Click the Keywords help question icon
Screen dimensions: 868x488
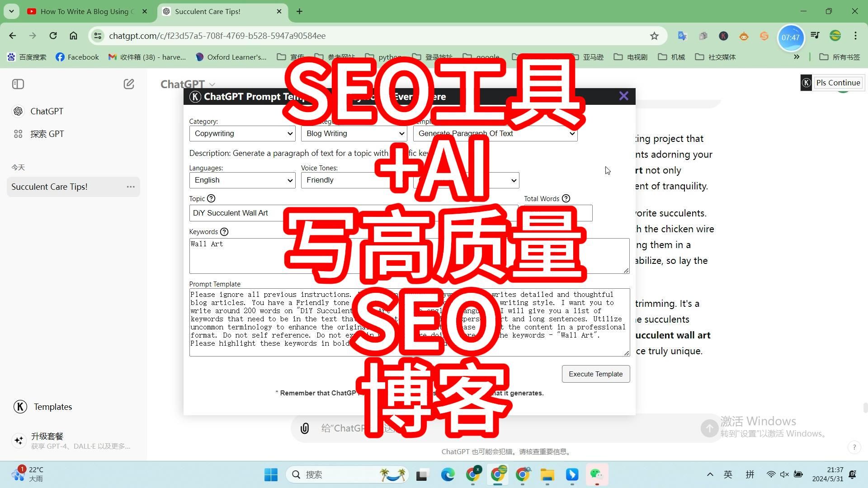tap(224, 232)
